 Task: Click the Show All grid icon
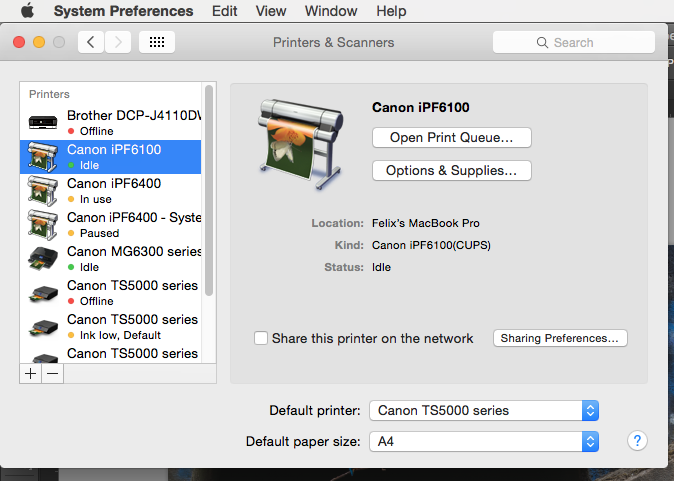[x=157, y=42]
